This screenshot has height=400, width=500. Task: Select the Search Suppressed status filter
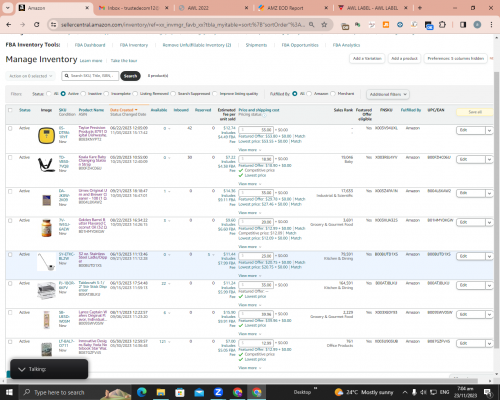click(x=173, y=94)
